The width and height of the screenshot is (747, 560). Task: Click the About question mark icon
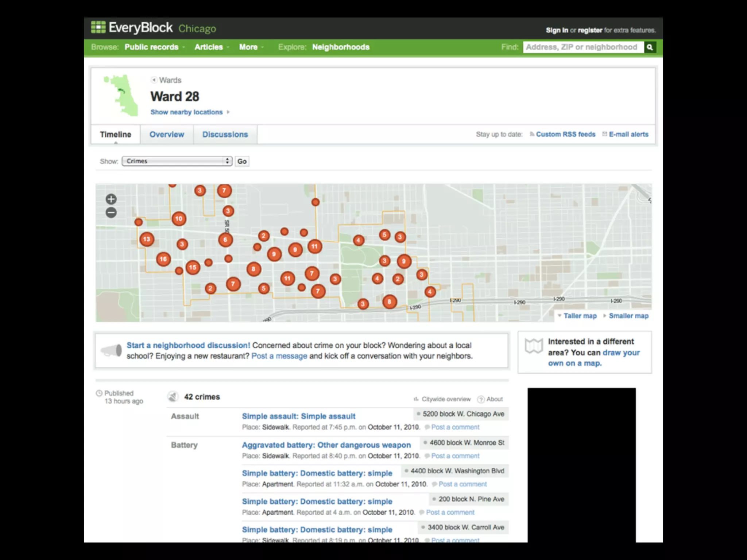point(481,399)
